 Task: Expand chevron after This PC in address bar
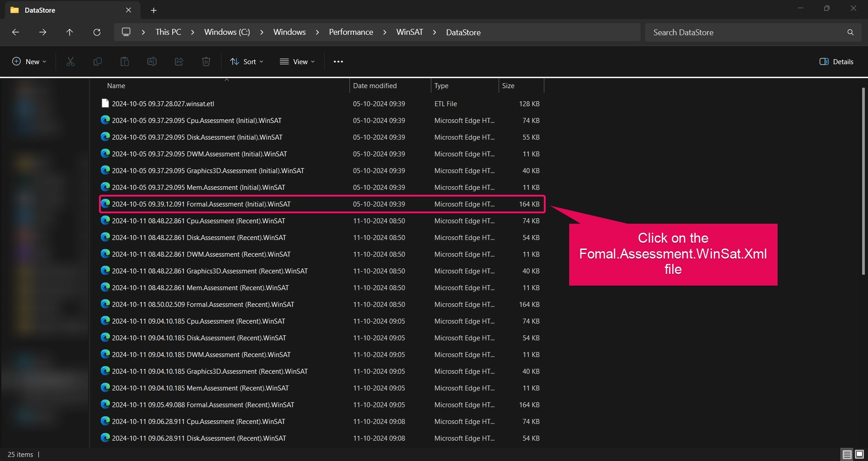[193, 32]
